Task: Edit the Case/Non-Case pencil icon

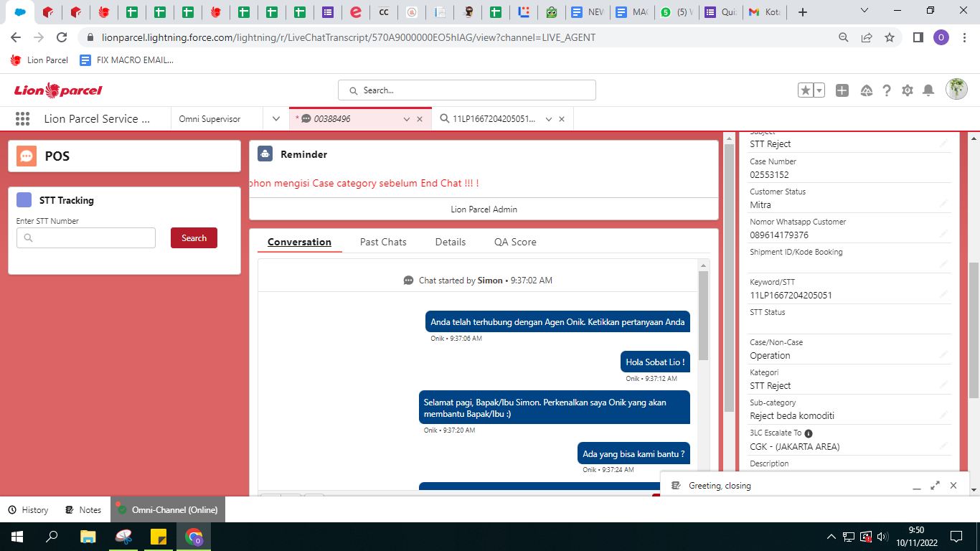Action: pyautogui.click(x=944, y=355)
